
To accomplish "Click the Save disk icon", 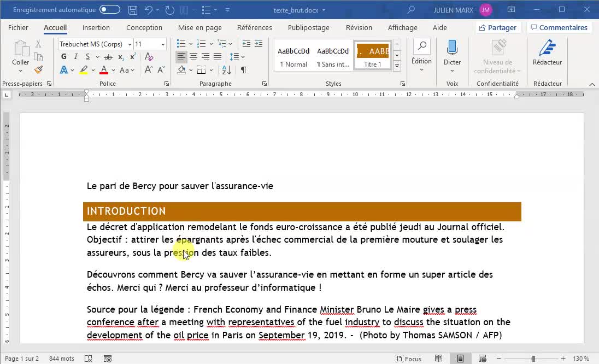I will pos(132,10).
